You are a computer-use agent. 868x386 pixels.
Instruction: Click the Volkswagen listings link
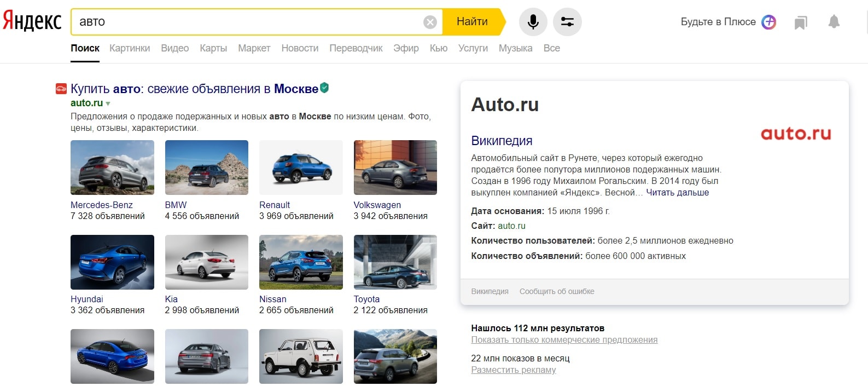click(377, 205)
